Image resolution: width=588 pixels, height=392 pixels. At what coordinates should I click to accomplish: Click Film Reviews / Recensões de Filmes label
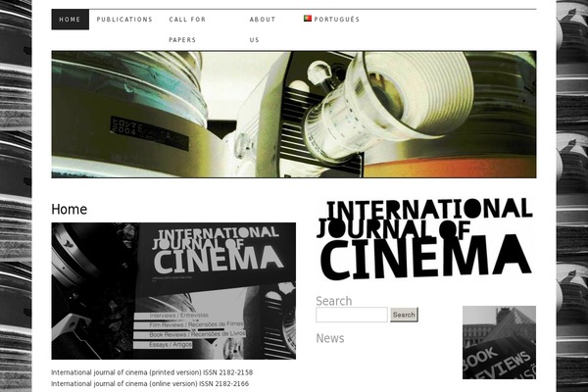tap(196, 324)
